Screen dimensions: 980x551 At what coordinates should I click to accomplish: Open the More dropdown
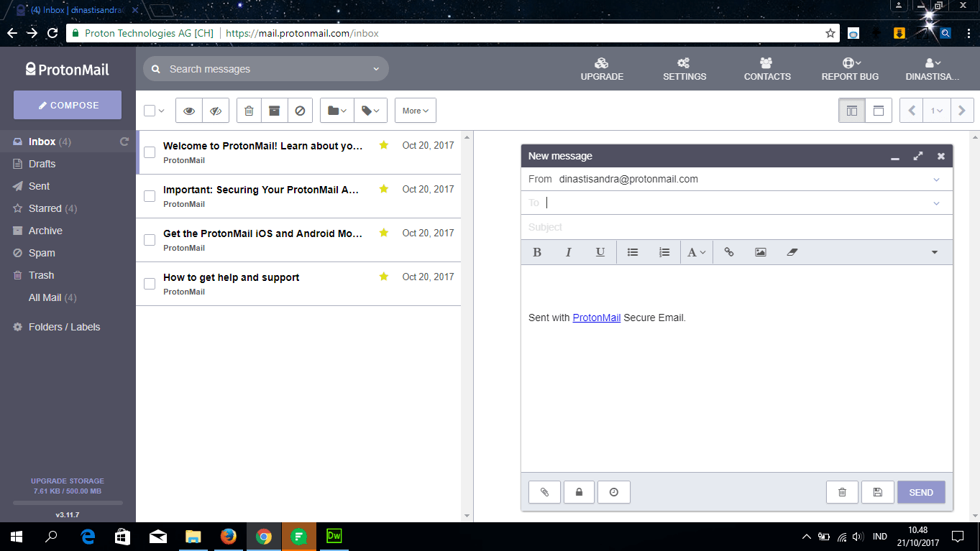point(416,111)
